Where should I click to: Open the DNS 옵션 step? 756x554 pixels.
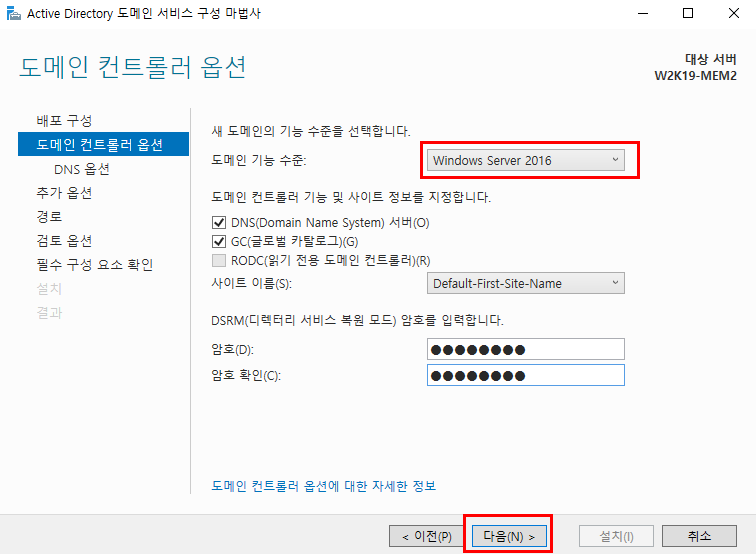82,169
